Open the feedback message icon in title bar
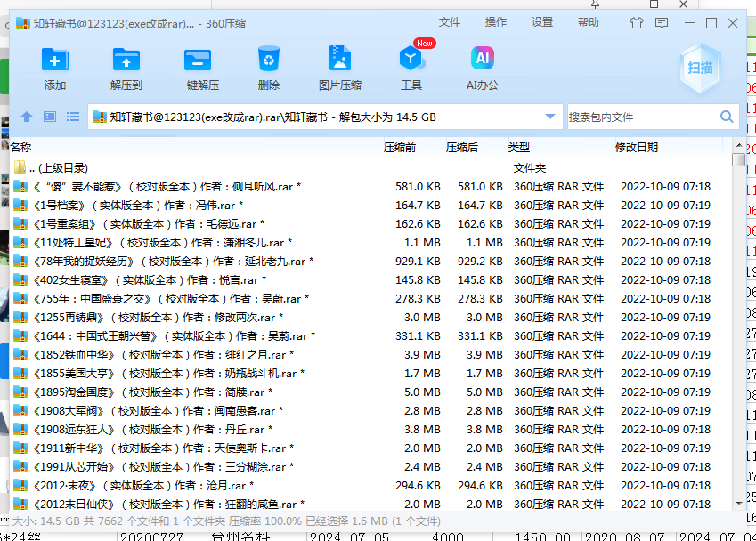This screenshot has height=541, width=756. 662,22
